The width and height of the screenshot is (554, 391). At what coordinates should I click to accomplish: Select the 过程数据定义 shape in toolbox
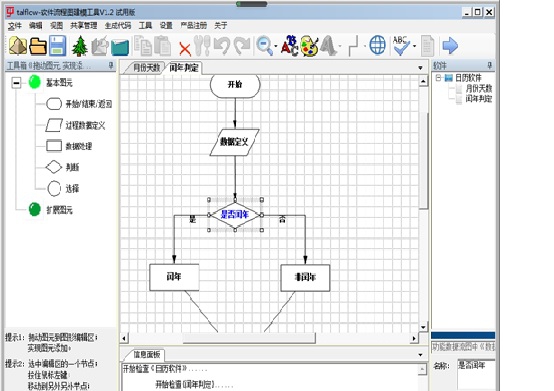(x=76, y=125)
